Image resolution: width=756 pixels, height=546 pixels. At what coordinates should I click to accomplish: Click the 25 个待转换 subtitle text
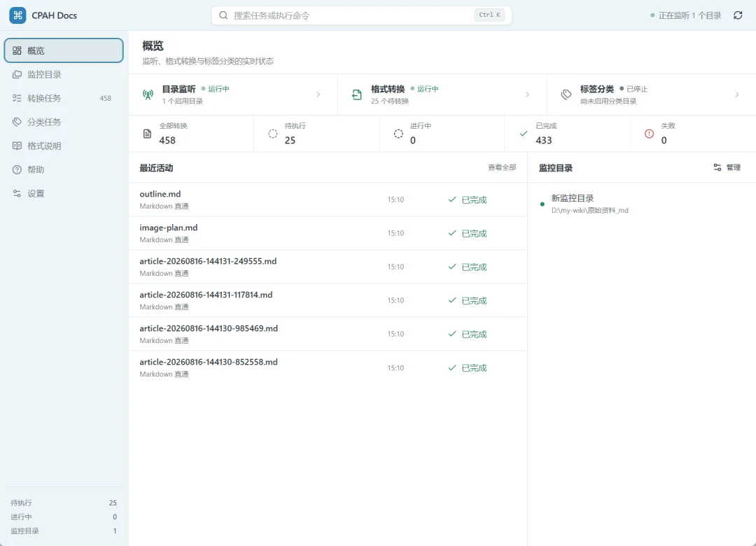pyautogui.click(x=390, y=101)
